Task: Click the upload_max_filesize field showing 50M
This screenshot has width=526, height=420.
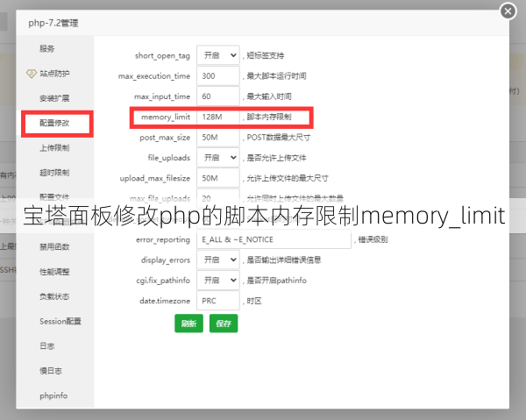Action: [x=218, y=178]
